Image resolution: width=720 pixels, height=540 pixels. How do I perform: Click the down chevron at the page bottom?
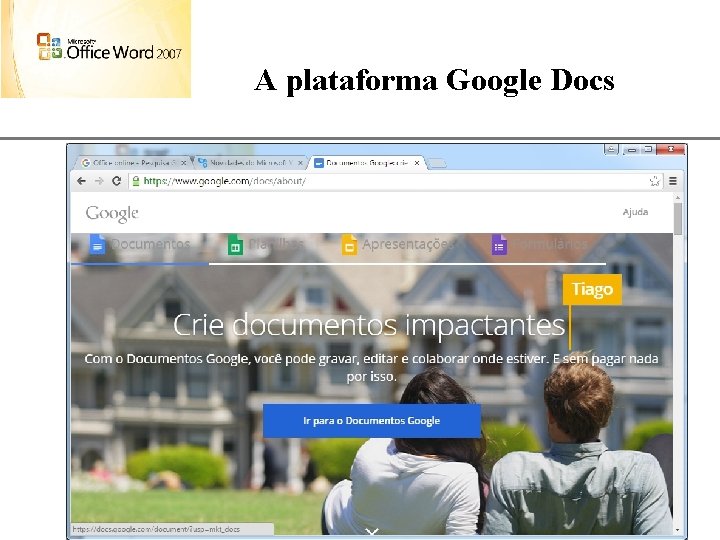tap(372, 531)
